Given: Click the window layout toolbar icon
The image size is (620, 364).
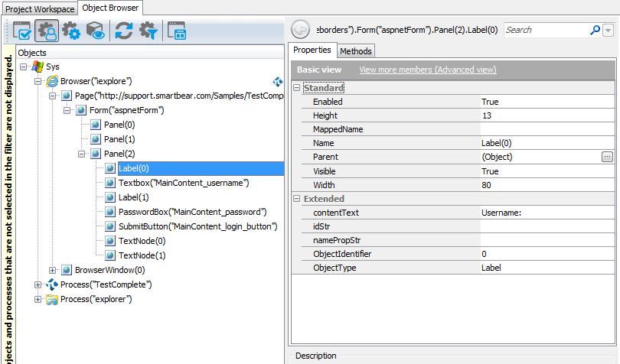Looking at the screenshot, I should 177,31.
